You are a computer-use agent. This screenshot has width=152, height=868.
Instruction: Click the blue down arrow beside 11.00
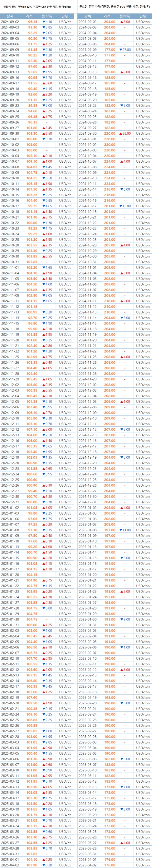point(121,530)
